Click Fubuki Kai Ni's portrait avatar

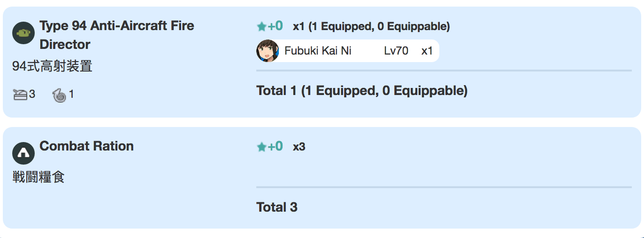click(268, 51)
